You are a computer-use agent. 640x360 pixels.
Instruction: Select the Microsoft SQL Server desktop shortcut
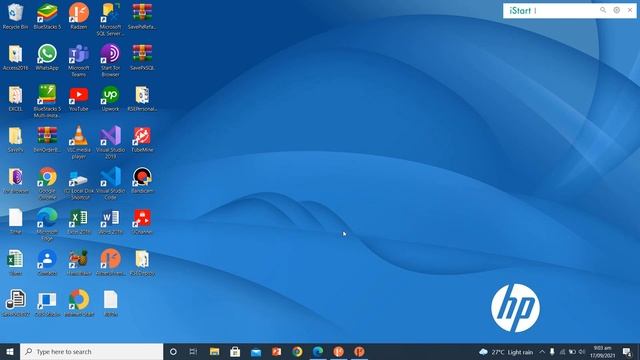(x=110, y=19)
